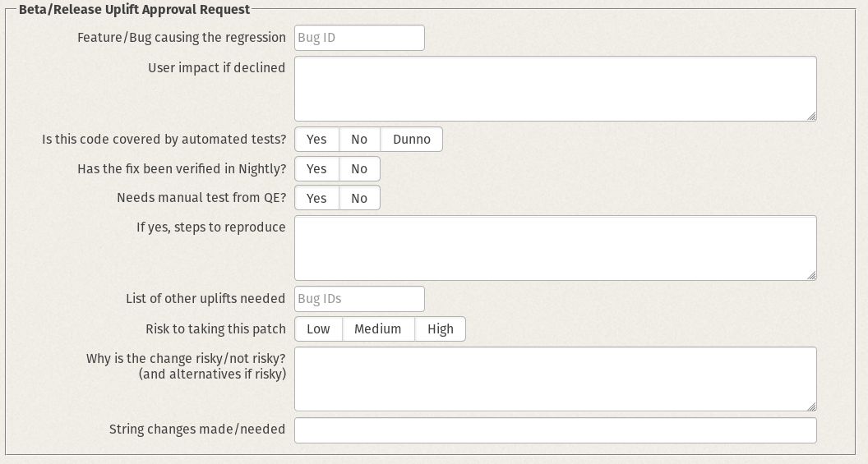868x464 pixels.
Task: Choose No for manual test from QE
Action: point(359,199)
